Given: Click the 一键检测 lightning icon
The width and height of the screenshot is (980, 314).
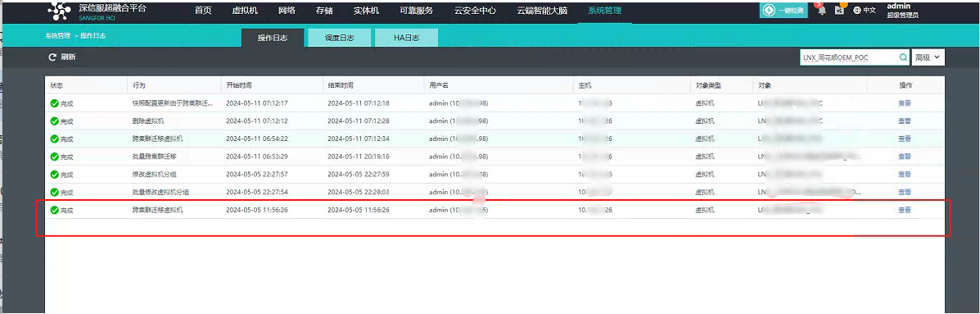Looking at the screenshot, I should [770, 10].
